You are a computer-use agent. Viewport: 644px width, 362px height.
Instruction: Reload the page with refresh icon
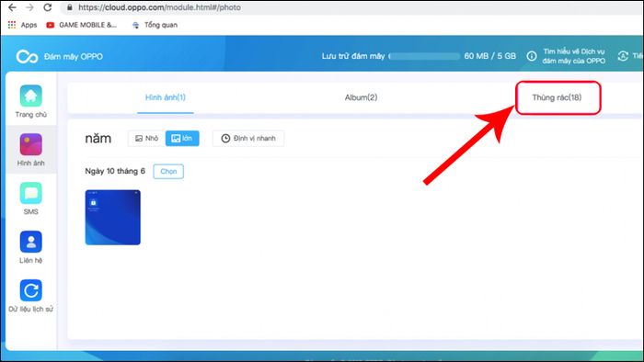tap(47, 7)
